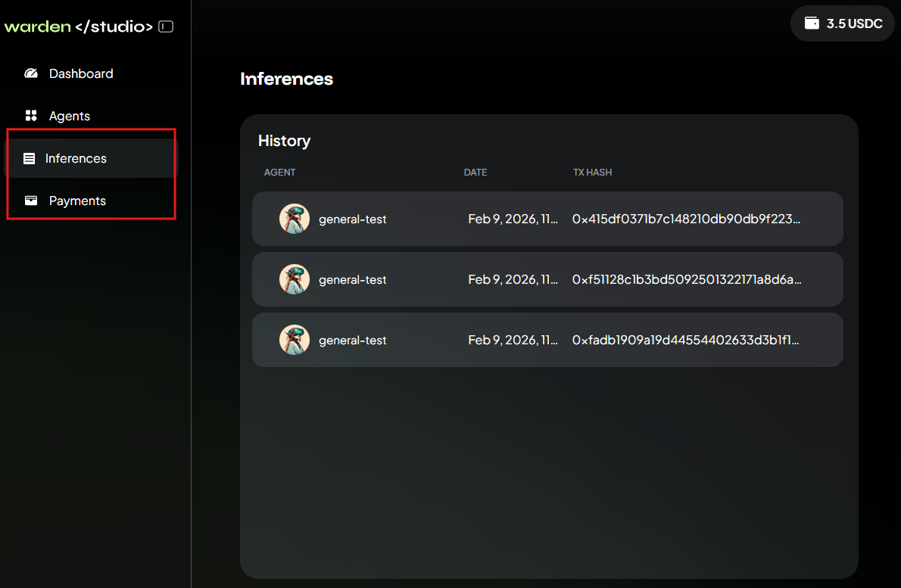901x588 pixels.
Task: Click the general-test avatar in the first row
Action: point(294,218)
